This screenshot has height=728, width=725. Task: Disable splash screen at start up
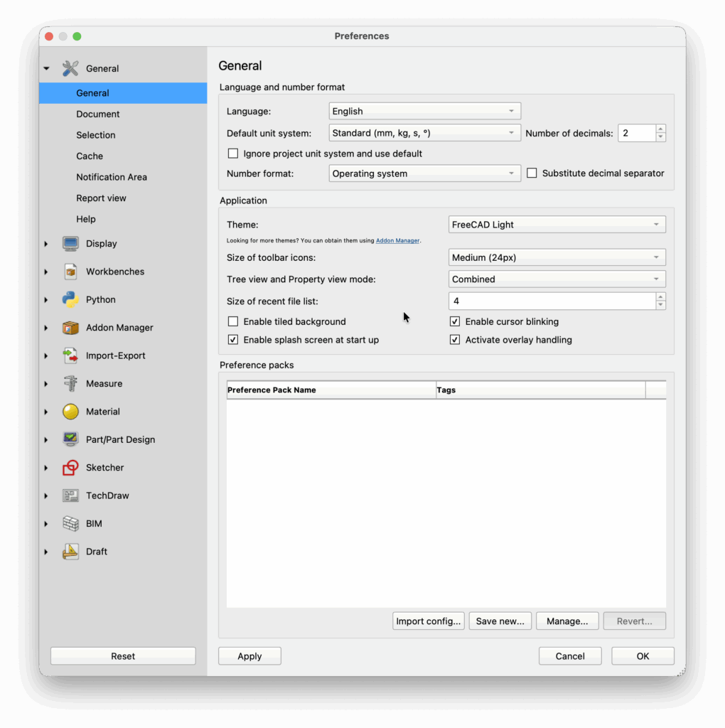pos(233,341)
